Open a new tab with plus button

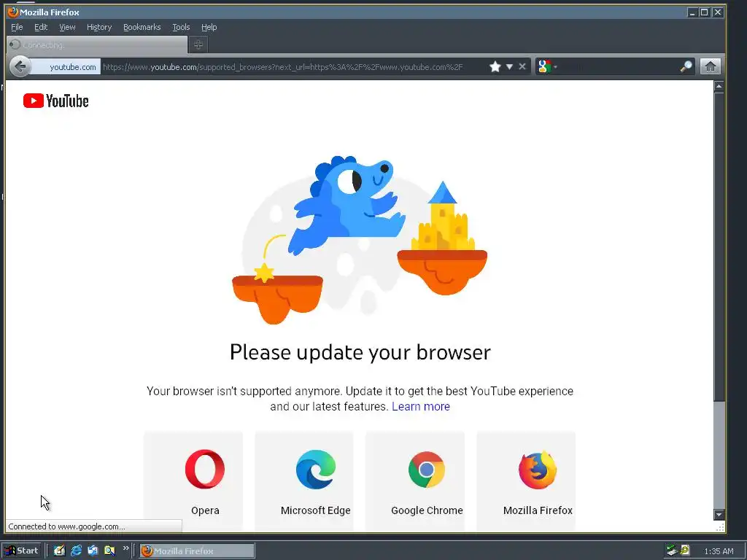(x=198, y=44)
